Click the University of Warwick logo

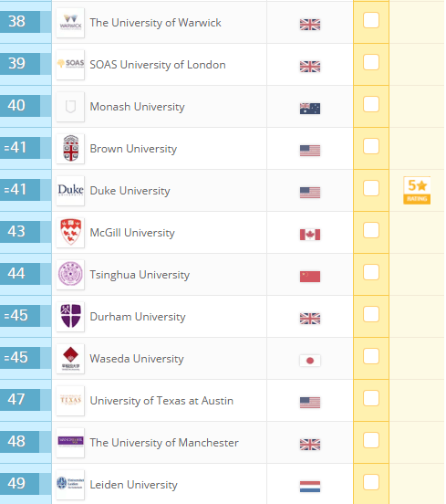click(70, 23)
